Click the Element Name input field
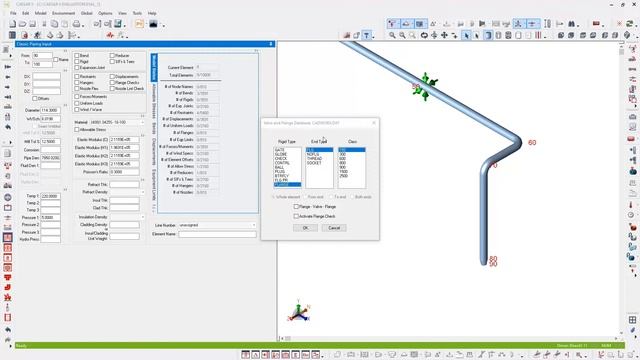Image resolution: width=640 pixels, height=360 pixels. (217, 234)
